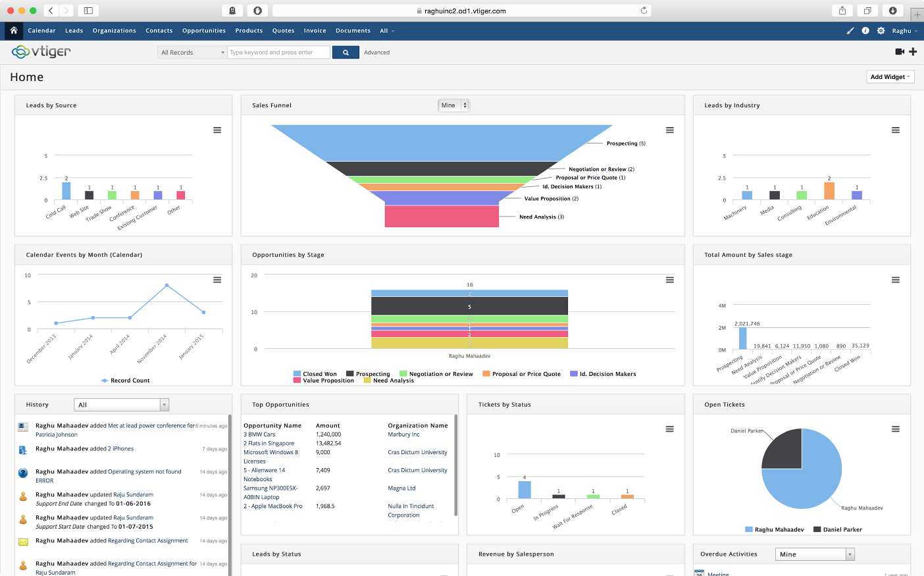Expand the Add Widget dropdown
This screenshot has height=576, width=924.
pyautogui.click(x=890, y=77)
